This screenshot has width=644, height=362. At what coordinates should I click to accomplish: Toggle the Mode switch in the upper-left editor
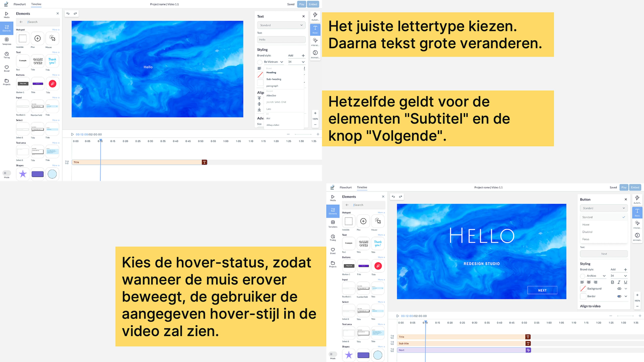[x=7, y=173]
